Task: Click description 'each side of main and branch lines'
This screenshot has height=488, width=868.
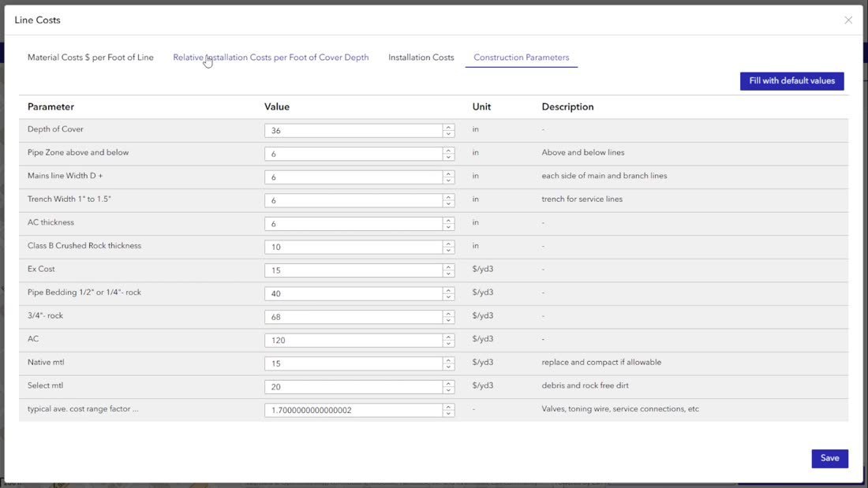Action: (604, 176)
